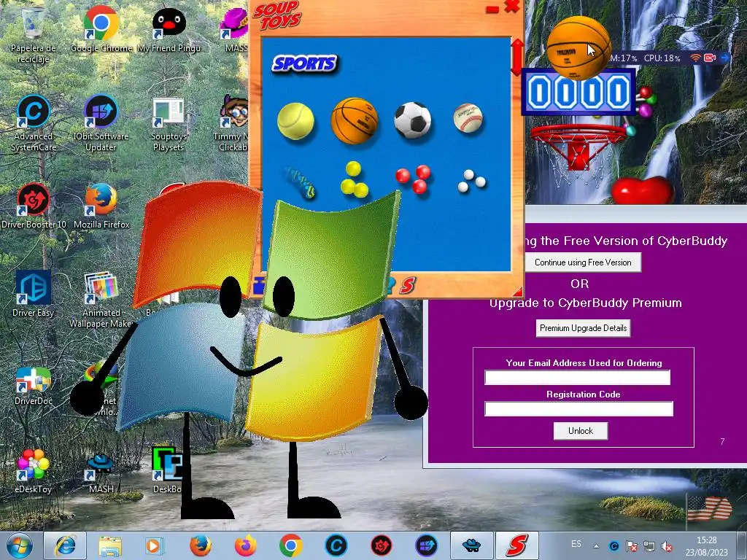Open Papelera de reciclaje desktop icon

point(34,36)
